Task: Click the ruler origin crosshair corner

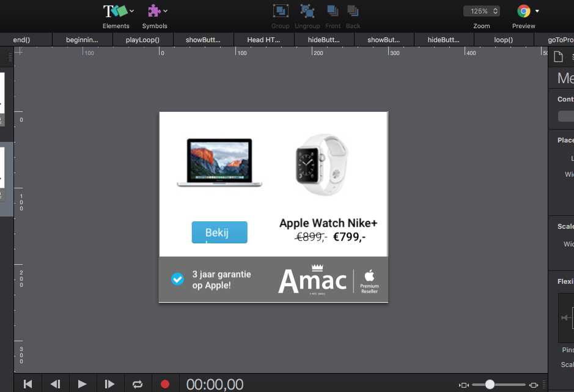Action: point(19,52)
